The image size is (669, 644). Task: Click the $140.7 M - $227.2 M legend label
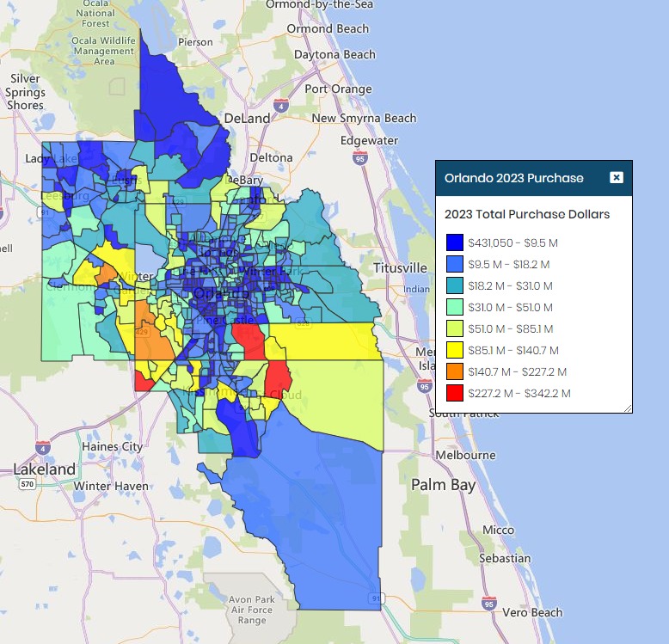click(x=517, y=372)
